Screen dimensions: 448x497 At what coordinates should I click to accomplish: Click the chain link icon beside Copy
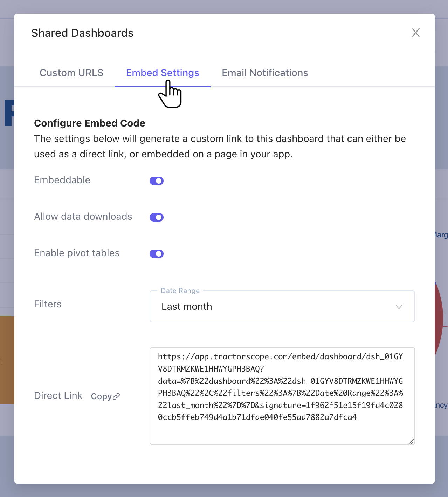[116, 396]
